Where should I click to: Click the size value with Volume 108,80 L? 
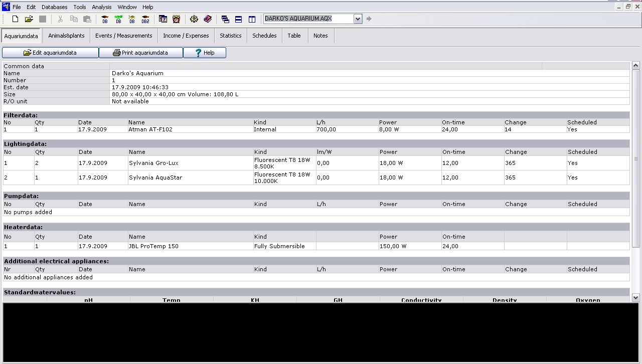click(x=175, y=94)
